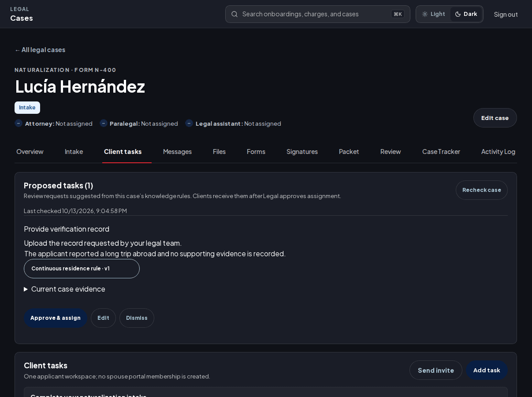Image resolution: width=532 pixels, height=397 pixels.
Task: Open the Packet tab
Action: 349,152
